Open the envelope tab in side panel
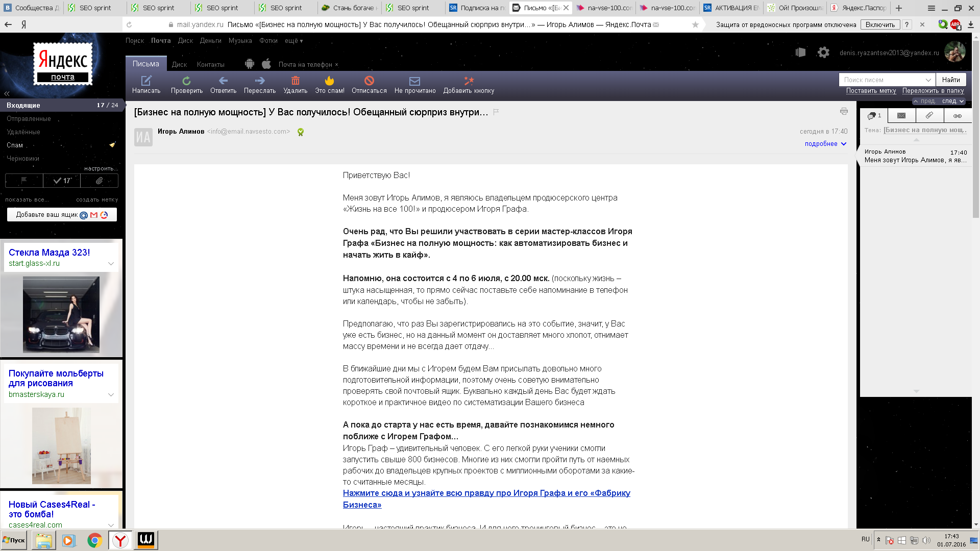The height and width of the screenshot is (551, 980). 901,116
